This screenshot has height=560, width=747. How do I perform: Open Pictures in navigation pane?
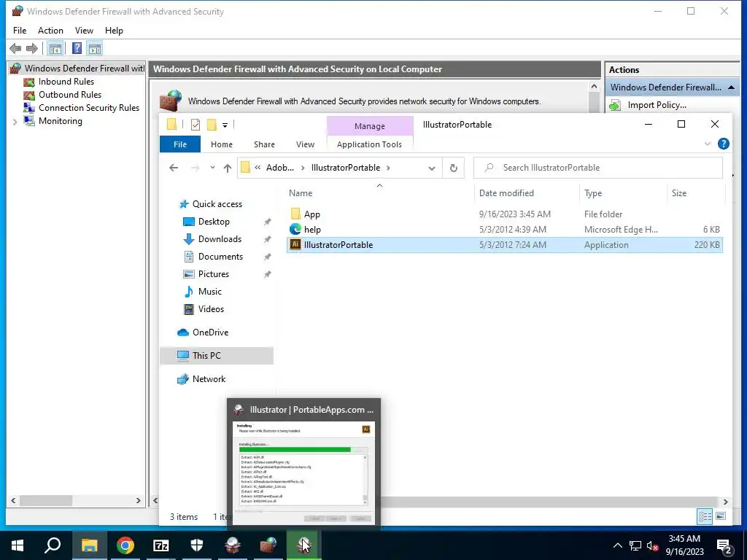click(x=214, y=274)
